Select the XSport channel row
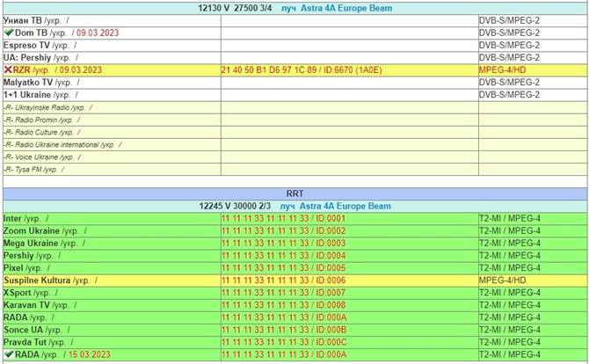 (x=18, y=292)
